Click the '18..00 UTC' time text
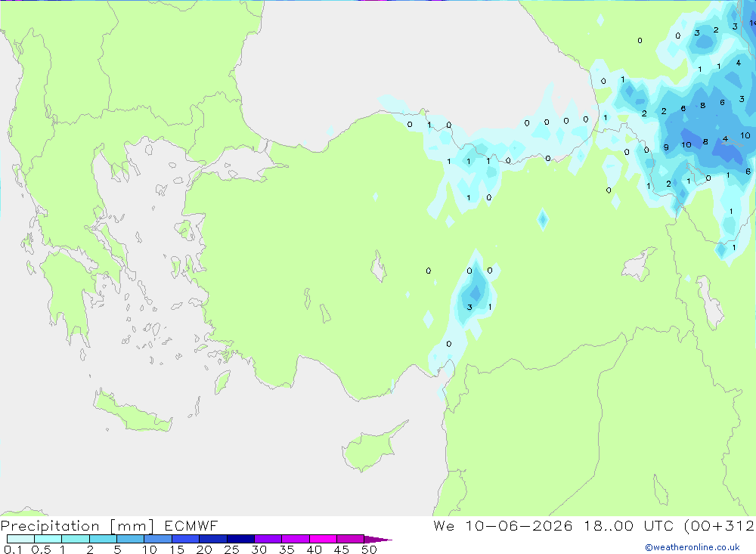This screenshot has width=756, height=554. coord(628,525)
